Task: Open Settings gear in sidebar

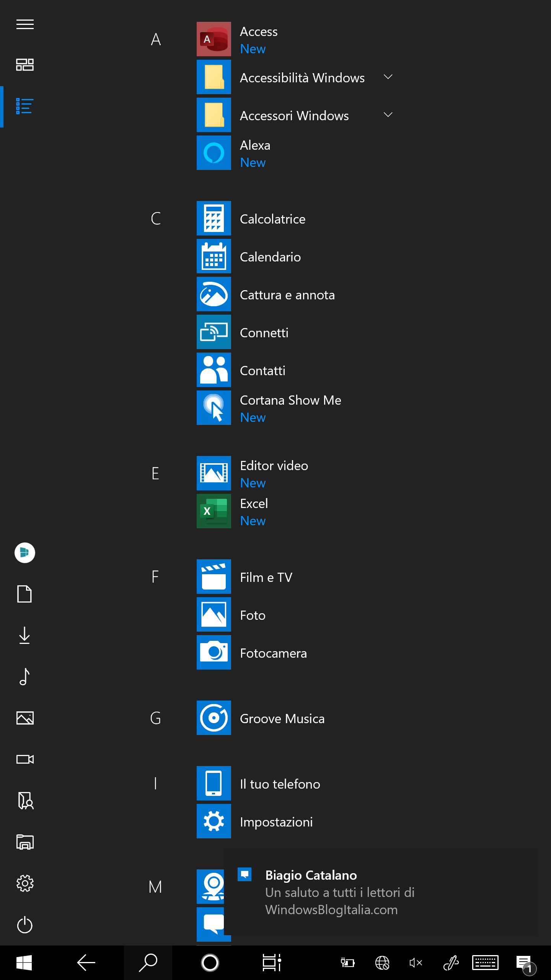Action: point(25,884)
